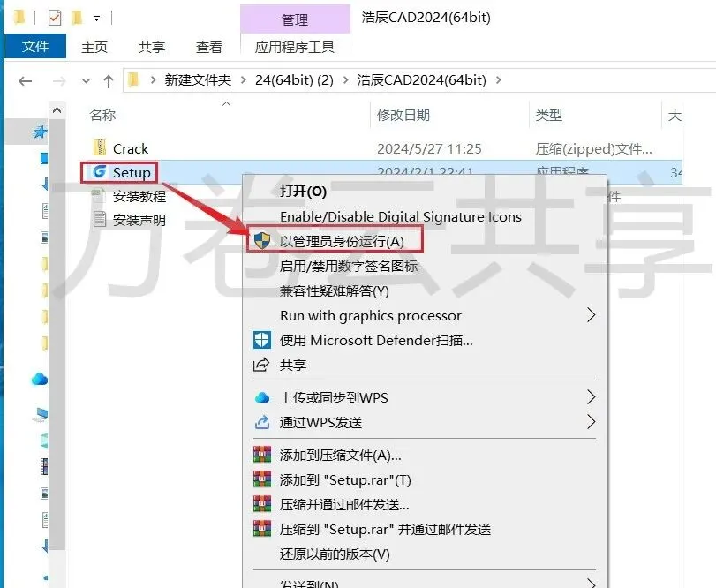Click the Setup application icon

99,171
